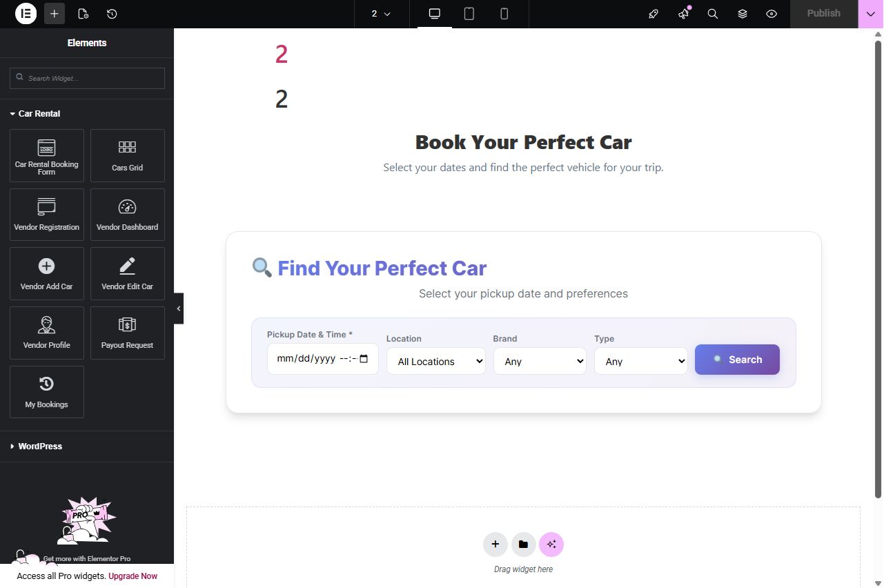
Task: Toggle the preview changes eye icon
Action: click(x=772, y=14)
